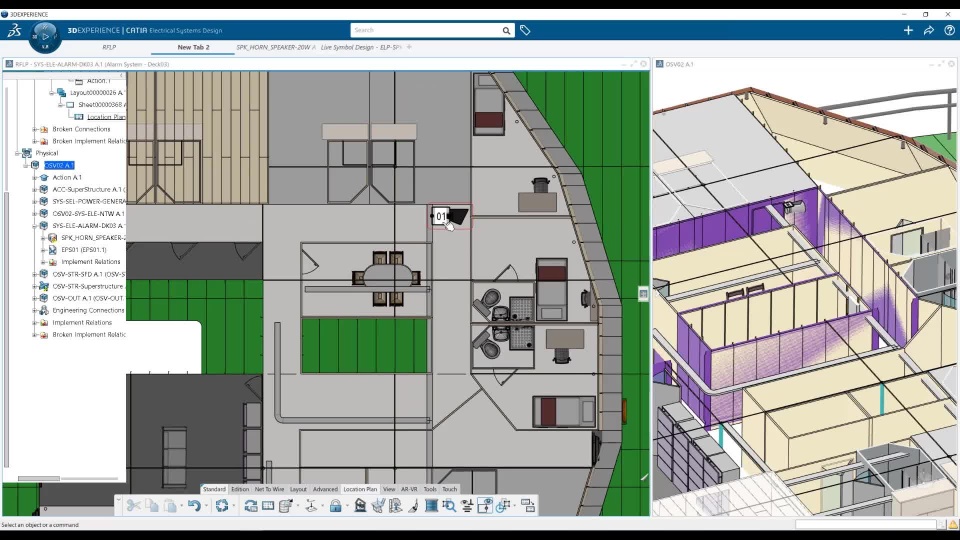
Task: Open the View action bar tab
Action: pos(389,489)
